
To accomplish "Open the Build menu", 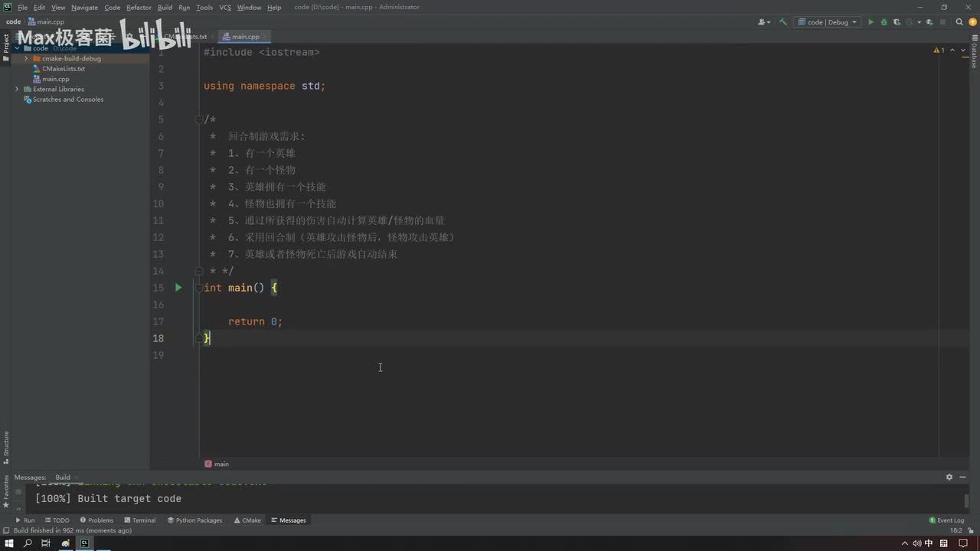I will pos(165,7).
